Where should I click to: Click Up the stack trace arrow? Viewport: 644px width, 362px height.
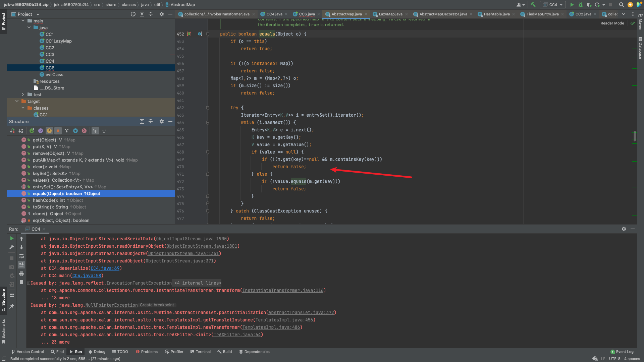coord(21,238)
